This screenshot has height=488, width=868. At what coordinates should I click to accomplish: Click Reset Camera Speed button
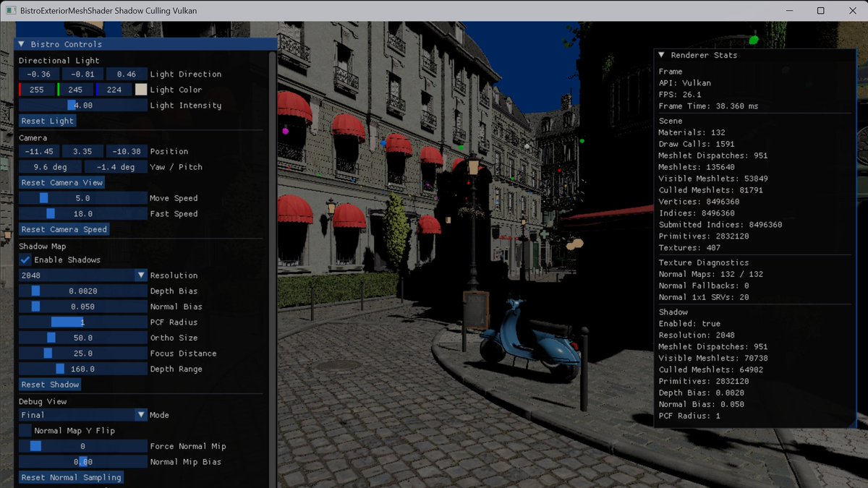(64, 229)
